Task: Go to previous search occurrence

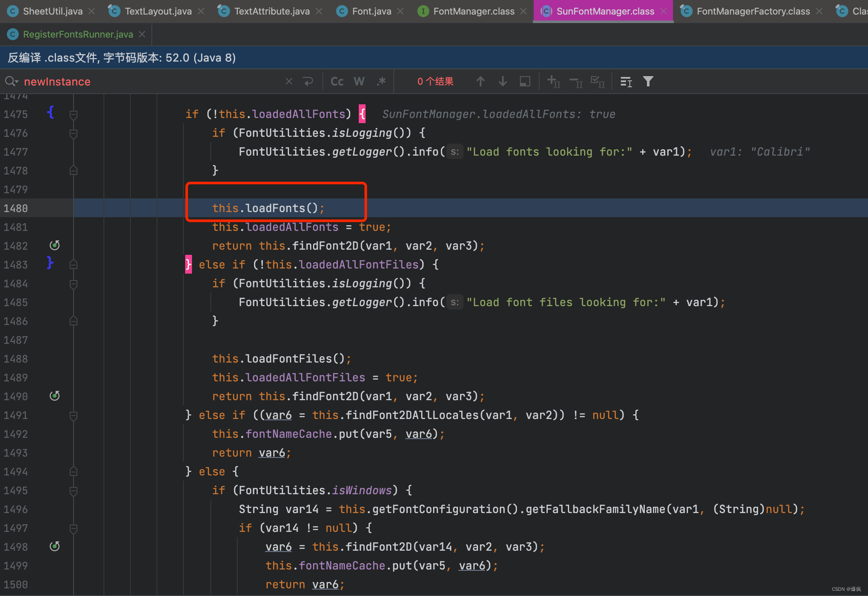Action: (480, 82)
